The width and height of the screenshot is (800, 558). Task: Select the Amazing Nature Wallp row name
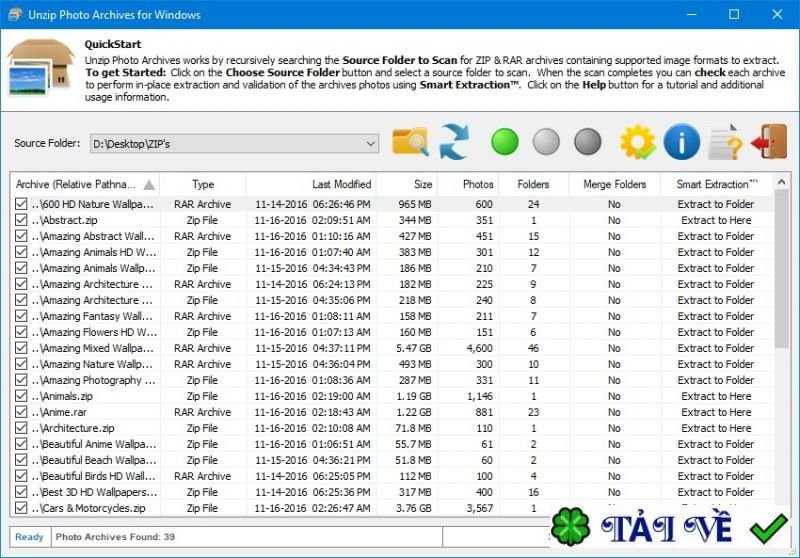tap(92, 364)
